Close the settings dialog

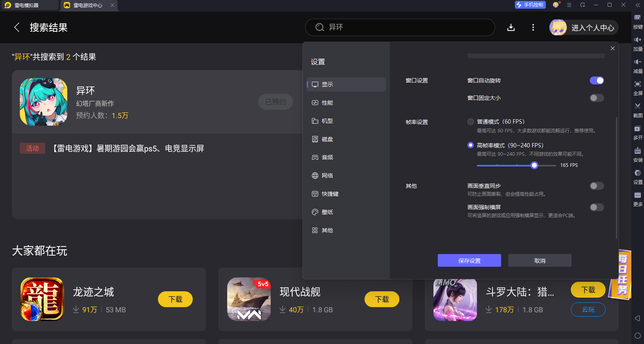pyautogui.click(x=612, y=48)
